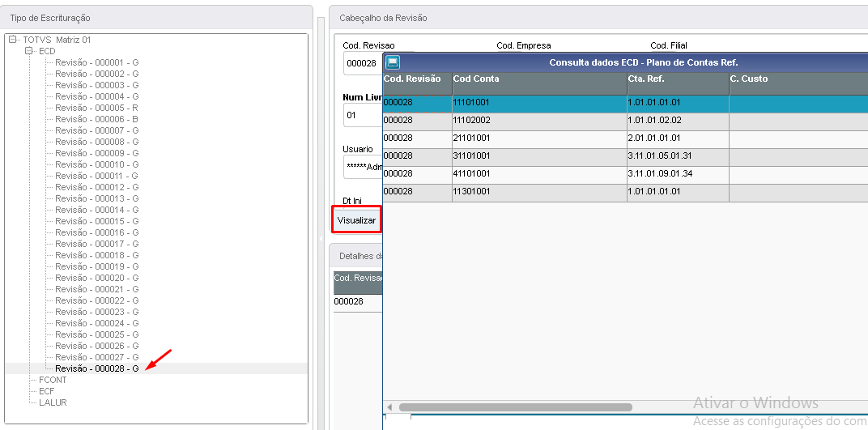868x430 pixels.
Task: Click the C. Custo column header
Action: click(x=798, y=83)
